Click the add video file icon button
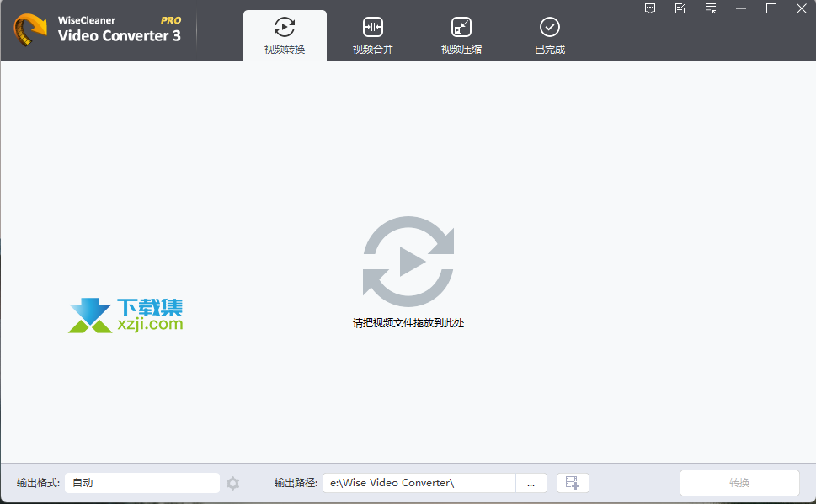 (573, 483)
